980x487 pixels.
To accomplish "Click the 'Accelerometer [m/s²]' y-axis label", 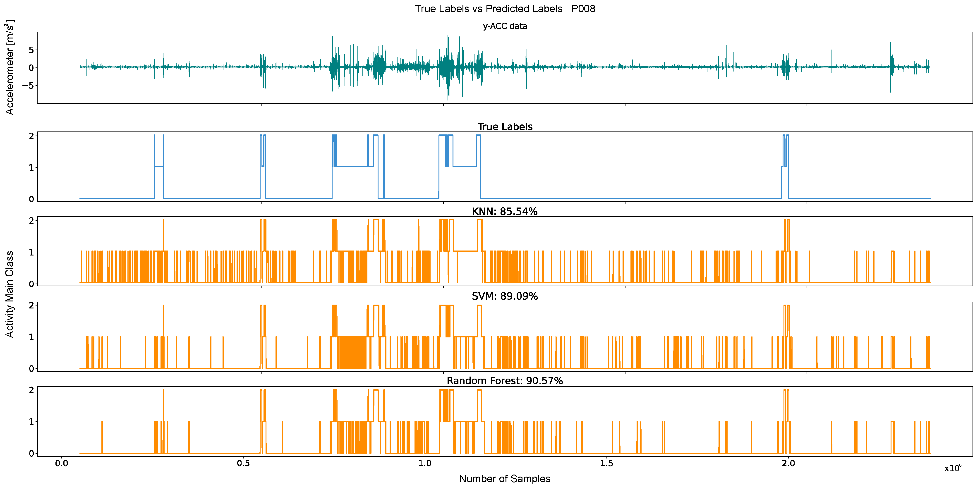I will [x=10, y=67].
